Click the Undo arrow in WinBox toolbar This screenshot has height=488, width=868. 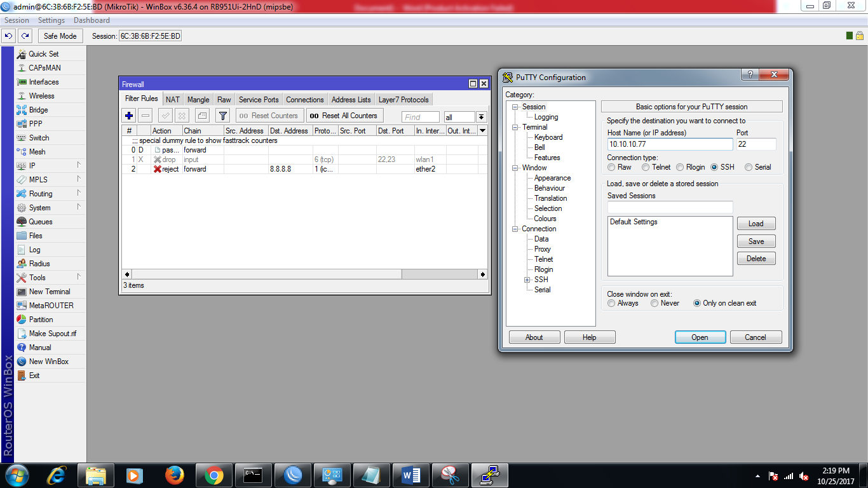click(x=8, y=36)
